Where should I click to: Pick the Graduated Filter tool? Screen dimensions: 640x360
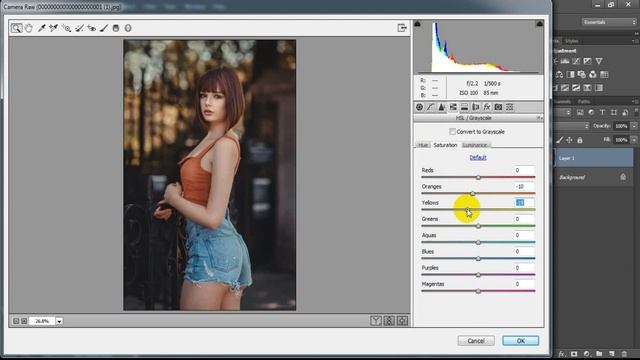pyautogui.click(x=116, y=28)
